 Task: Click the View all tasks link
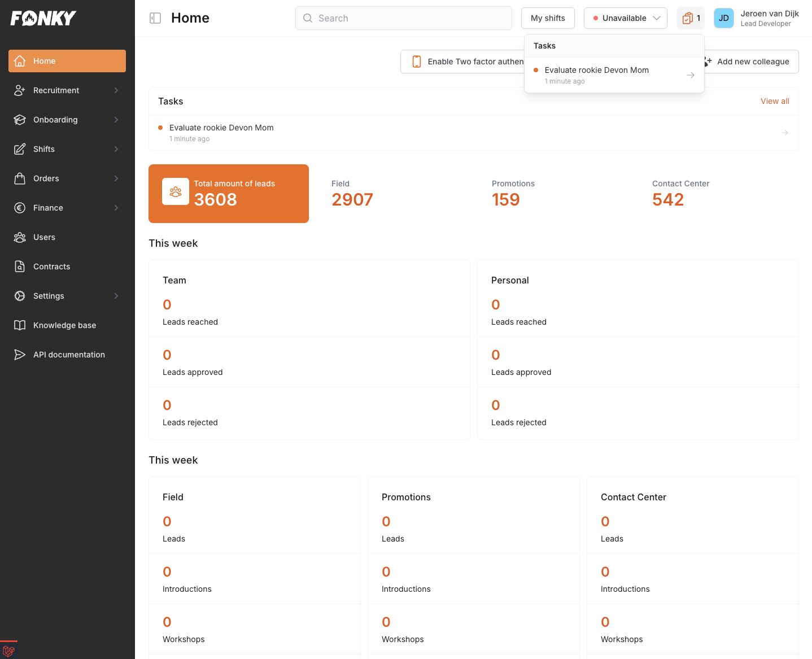click(x=774, y=101)
